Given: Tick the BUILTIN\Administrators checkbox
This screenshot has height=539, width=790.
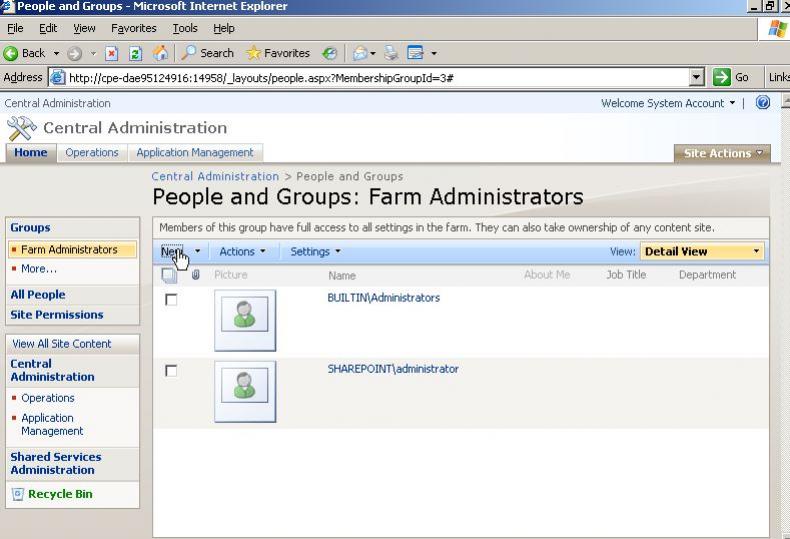Looking at the screenshot, I should pyautogui.click(x=171, y=300).
